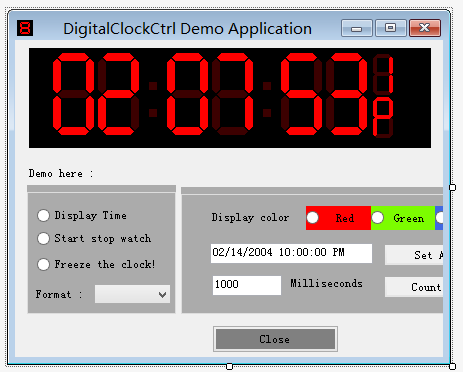Click the red digit app icon in title bar

(x=25, y=28)
